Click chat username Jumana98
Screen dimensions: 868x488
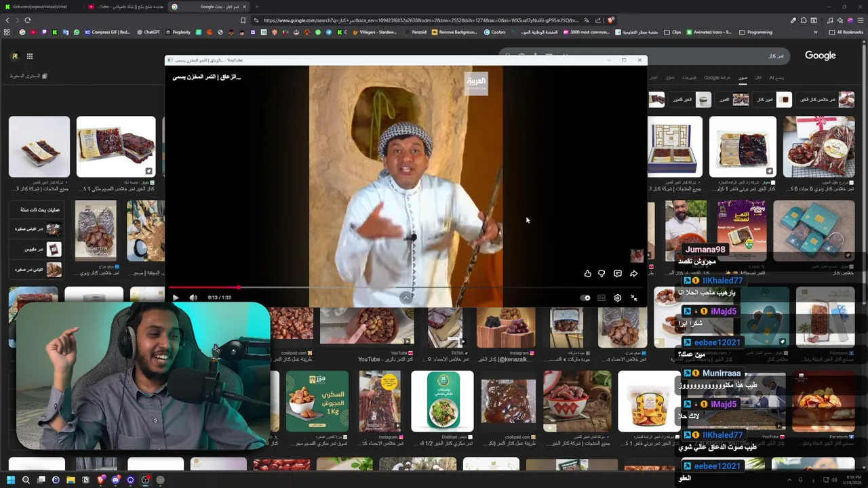pyautogui.click(x=705, y=249)
